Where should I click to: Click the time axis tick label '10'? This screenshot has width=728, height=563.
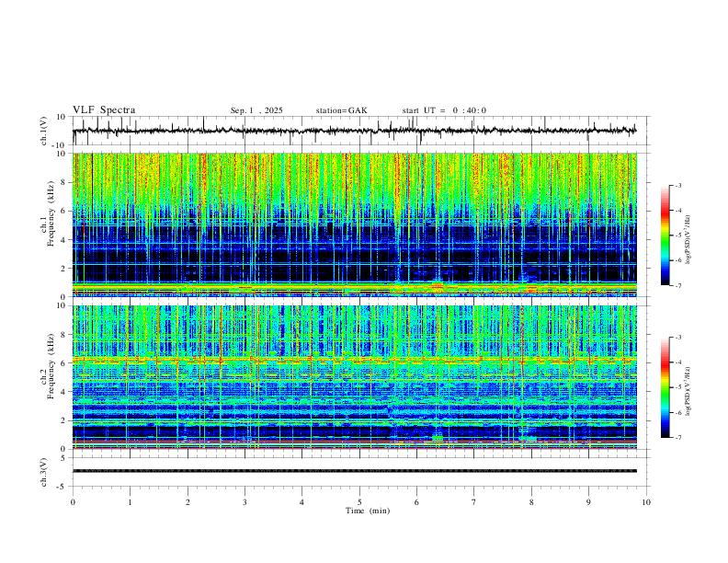pos(646,502)
